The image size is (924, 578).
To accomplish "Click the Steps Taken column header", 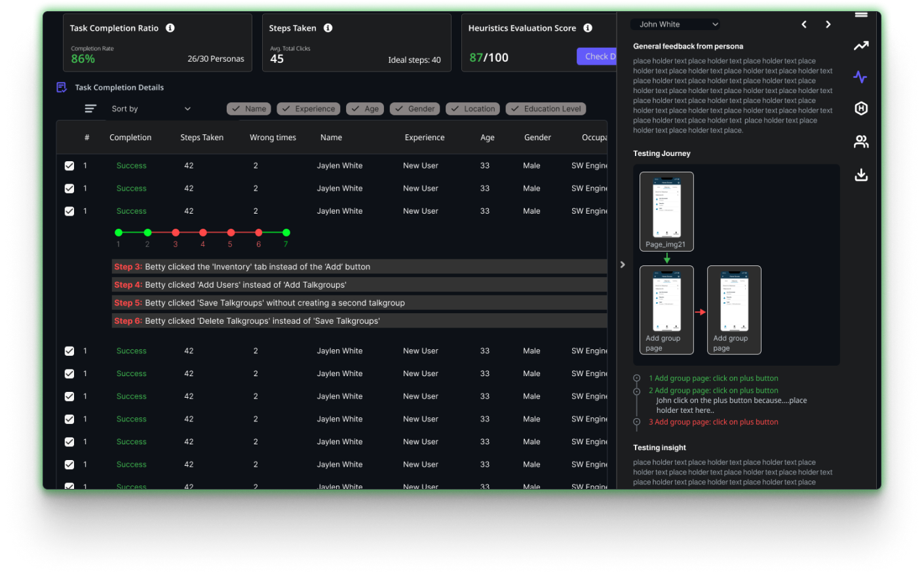I will (202, 138).
